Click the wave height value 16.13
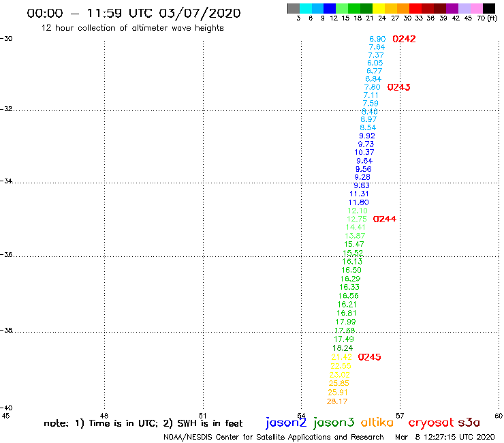 pyautogui.click(x=352, y=262)
